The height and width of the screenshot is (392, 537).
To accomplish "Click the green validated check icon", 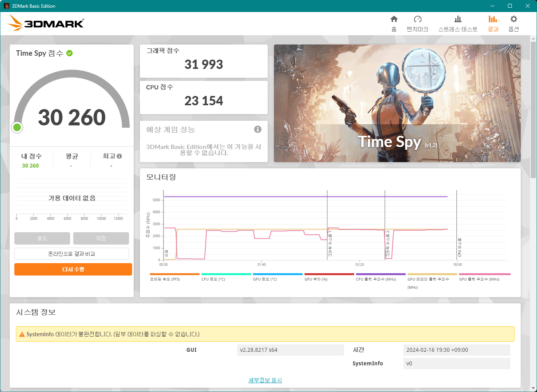I will [69, 53].
